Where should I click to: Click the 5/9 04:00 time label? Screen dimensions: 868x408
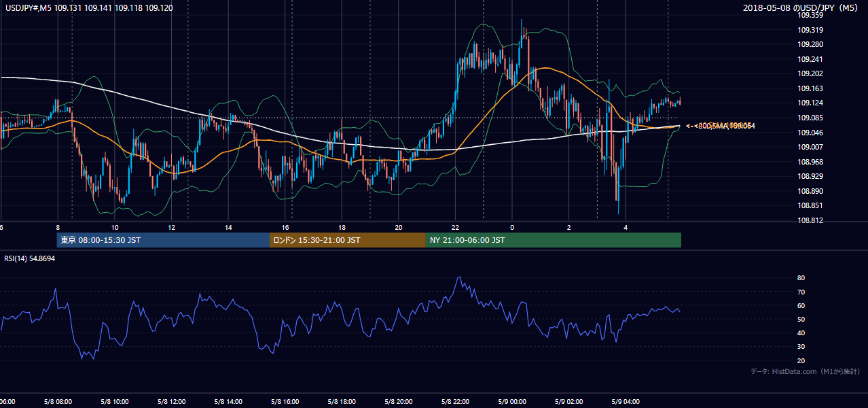tap(626, 402)
